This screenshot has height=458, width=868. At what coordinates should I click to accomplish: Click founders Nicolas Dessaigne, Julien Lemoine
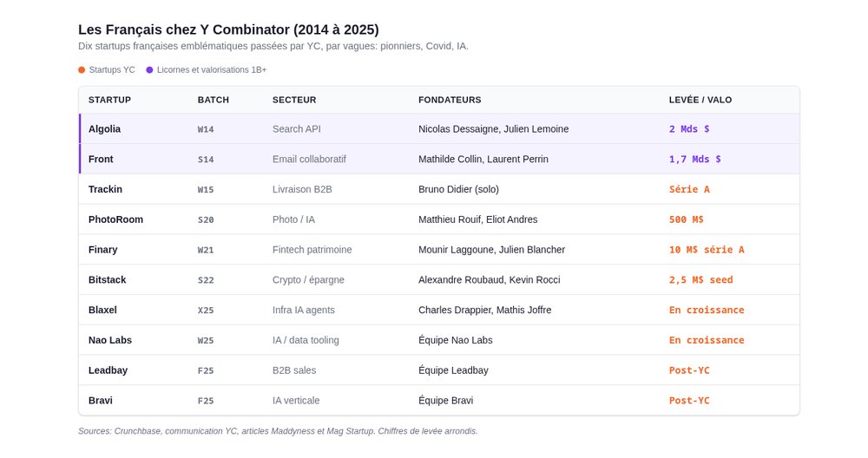coord(494,129)
